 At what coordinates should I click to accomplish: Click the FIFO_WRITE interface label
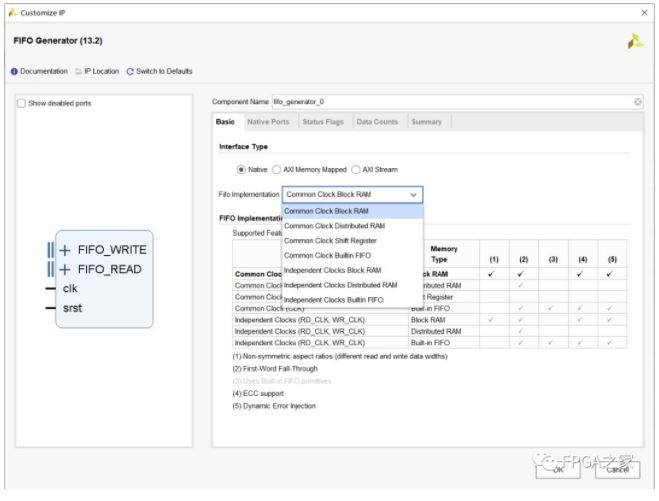(x=112, y=250)
